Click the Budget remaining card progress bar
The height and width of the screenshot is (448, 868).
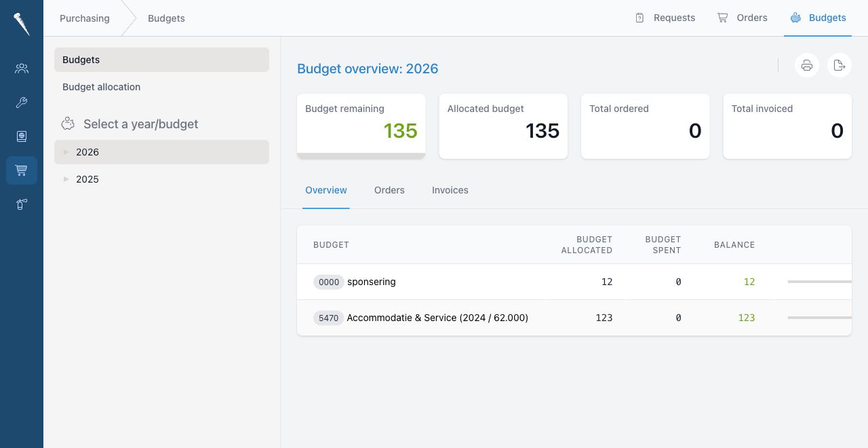pyautogui.click(x=361, y=156)
